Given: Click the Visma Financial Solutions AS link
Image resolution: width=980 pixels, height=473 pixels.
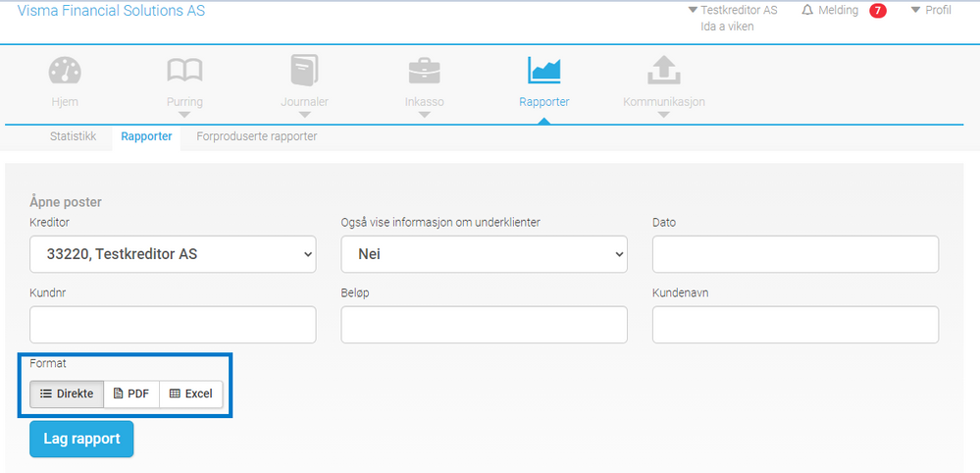Looking at the screenshot, I should click(111, 11).
